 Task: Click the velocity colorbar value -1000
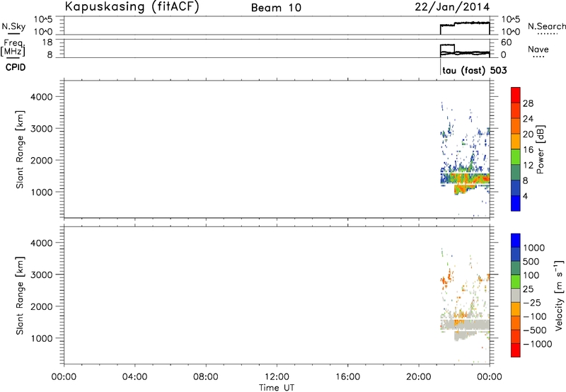click(x=538, y=344)
